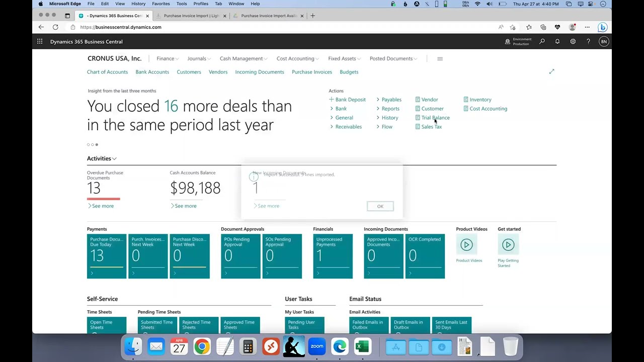The height and width of the screenshot is (362, 644).
Task: Open the POs Pending Approval tile
Action: (x=240, y=256)
